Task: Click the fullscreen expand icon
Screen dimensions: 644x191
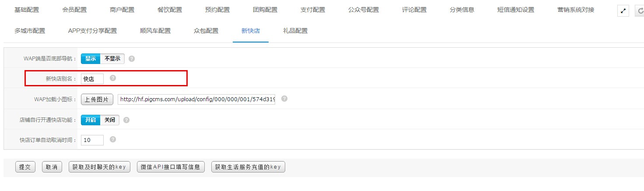Action: 623,11
